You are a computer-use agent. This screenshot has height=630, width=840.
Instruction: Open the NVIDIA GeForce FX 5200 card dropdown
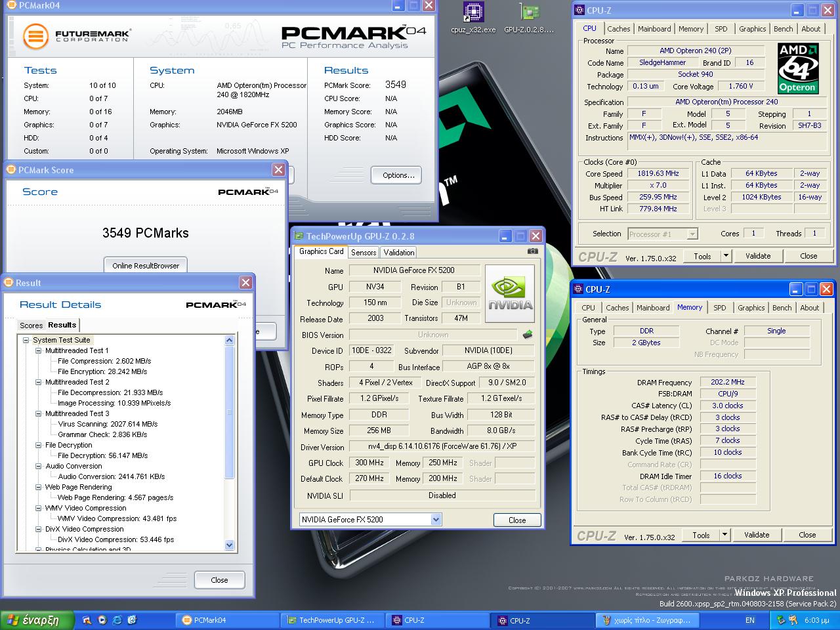tap(436, 519)
